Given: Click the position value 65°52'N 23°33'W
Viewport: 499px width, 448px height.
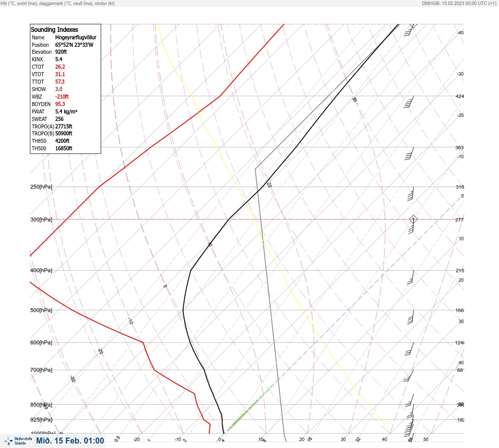Looking at the screenshot, I should coord(74,45).
